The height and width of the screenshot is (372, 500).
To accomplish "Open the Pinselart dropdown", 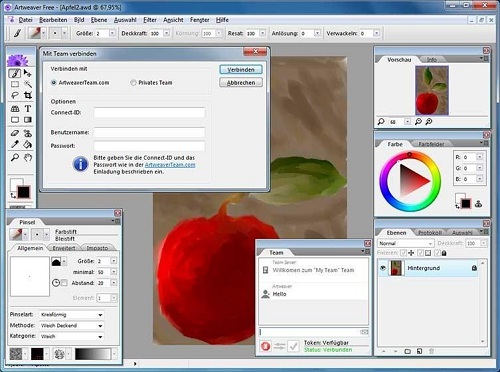I will tap(72, 315).
